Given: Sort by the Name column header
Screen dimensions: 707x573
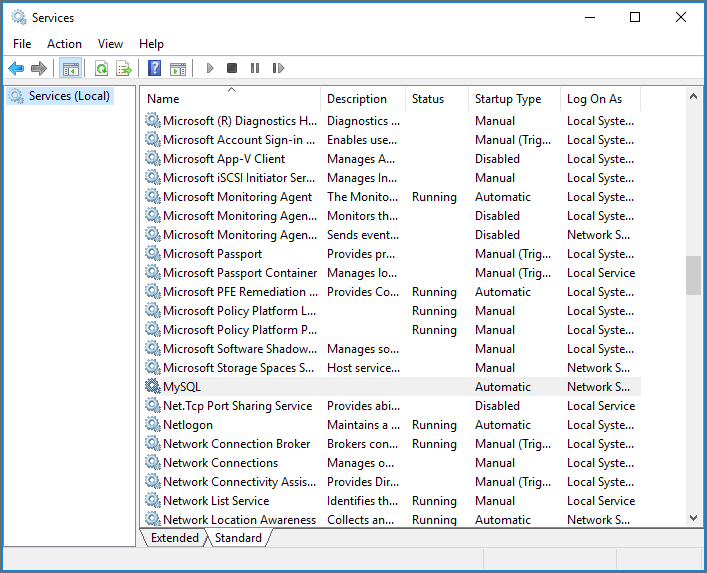Looking at the screenshot, I should pyautogui.click(x=232, y=99).
